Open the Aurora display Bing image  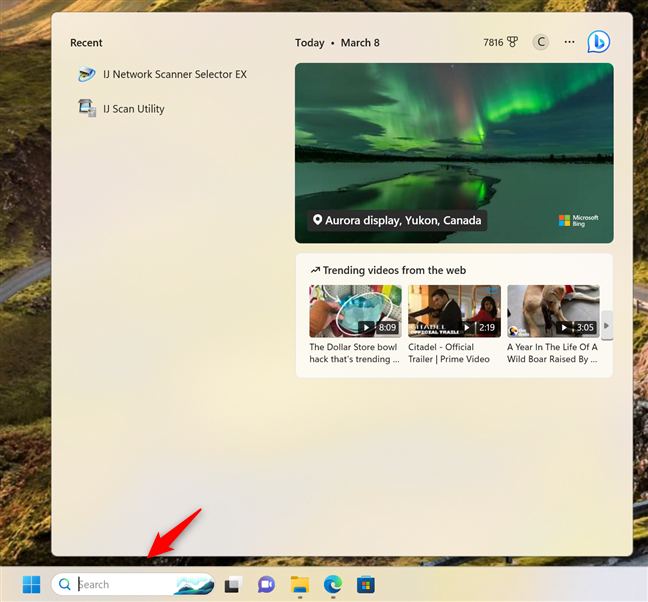454,153
